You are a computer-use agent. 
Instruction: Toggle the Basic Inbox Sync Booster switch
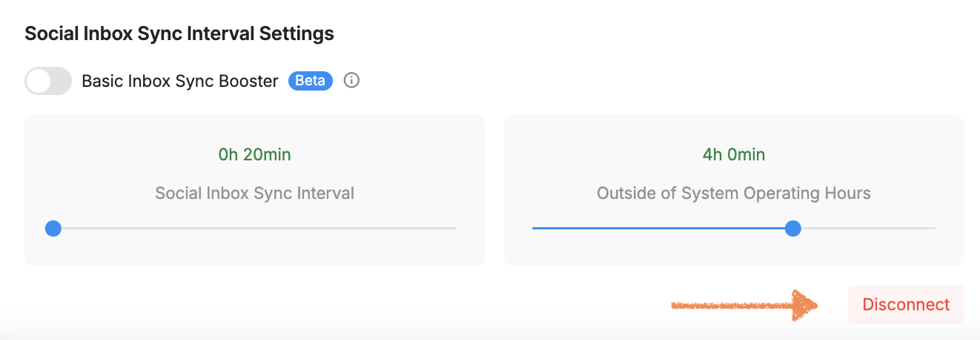pos(48,81)
